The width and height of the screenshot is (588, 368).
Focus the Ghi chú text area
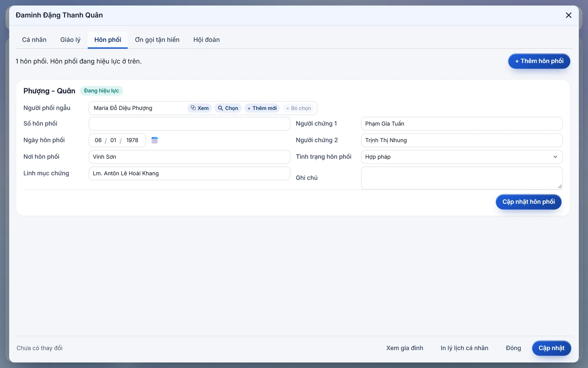[462, 178]
